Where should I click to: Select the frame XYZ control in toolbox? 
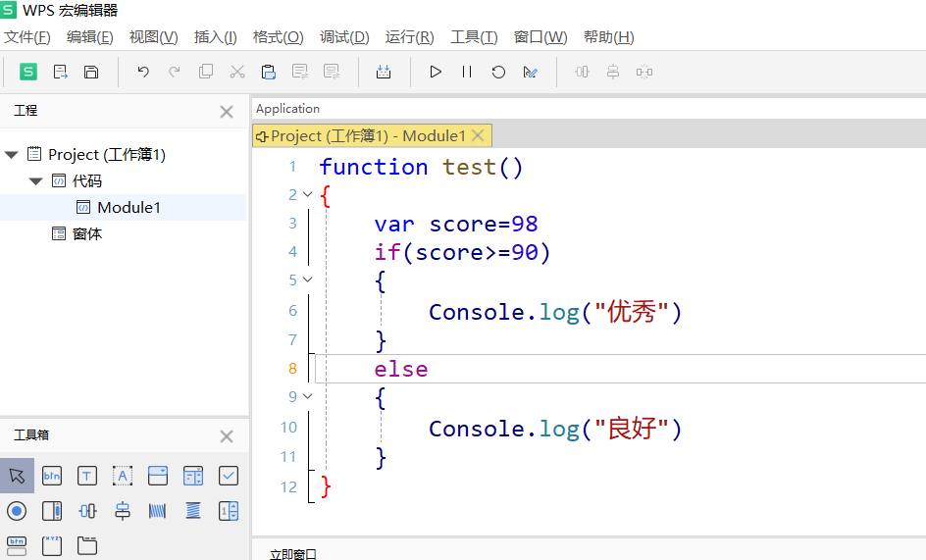pos(52,546)
